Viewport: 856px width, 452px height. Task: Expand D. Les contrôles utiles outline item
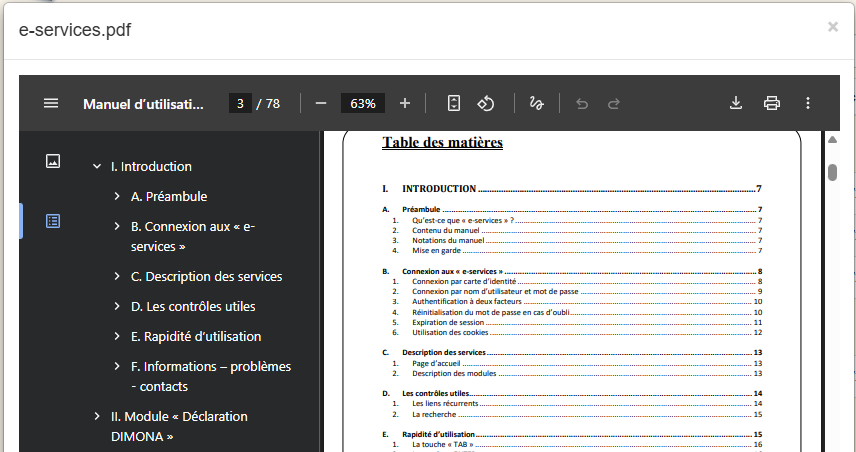pyautogui.click(x=117, y=306)
